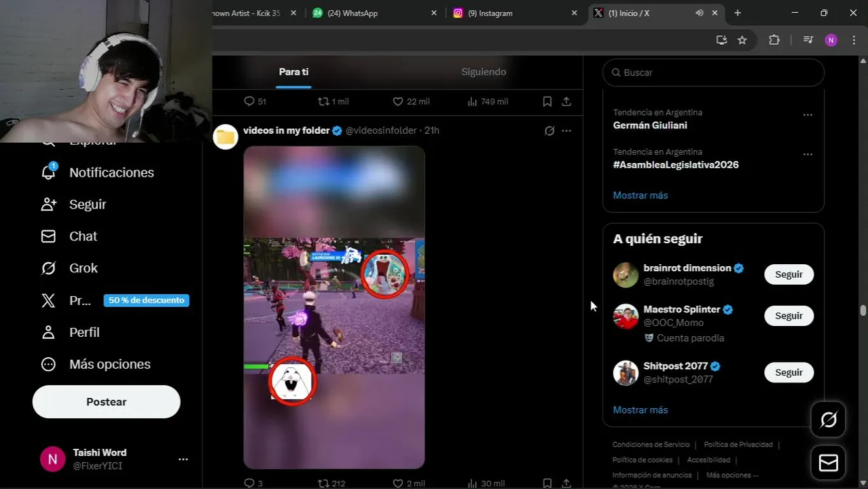Open Notificaciones bell icon in sidebar

48,173
